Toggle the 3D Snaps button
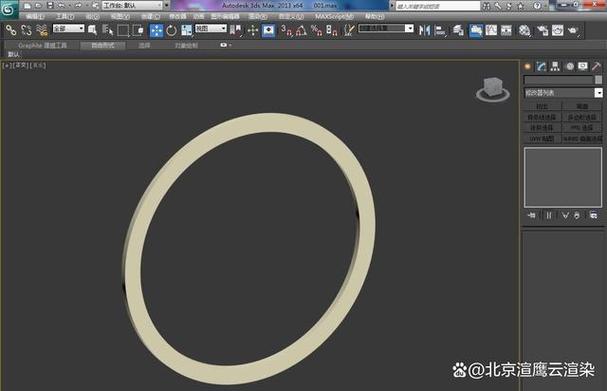This screenshot has height=391, width=607. [x=286, y=30]
